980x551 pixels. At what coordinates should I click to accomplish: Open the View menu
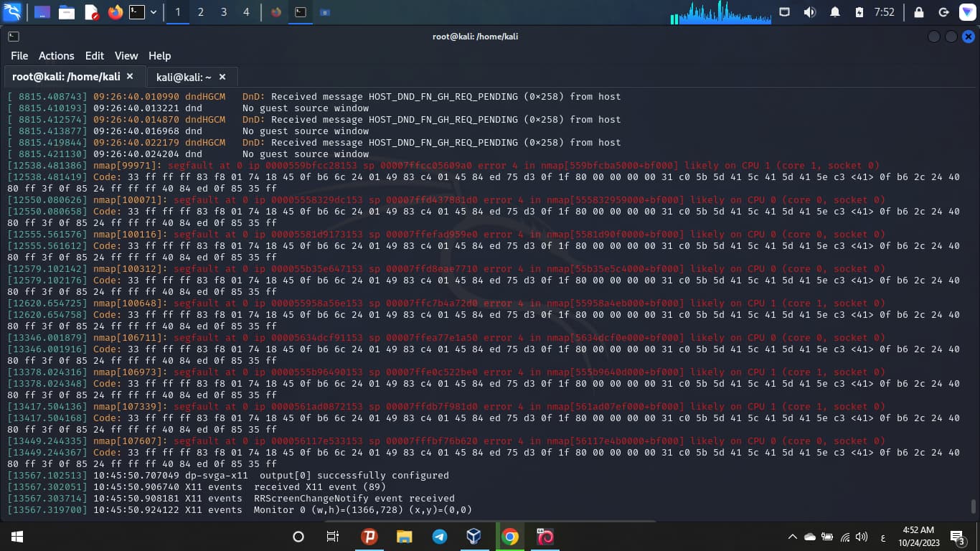click(x=126, y=56)
